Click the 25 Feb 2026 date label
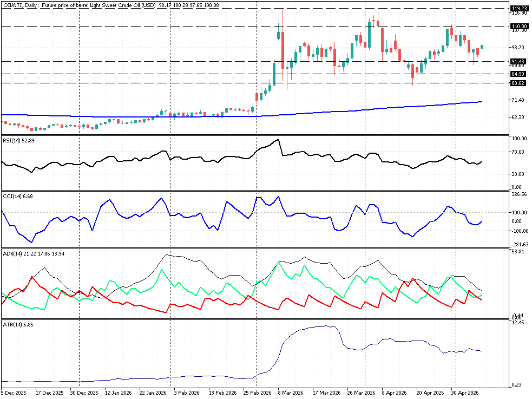This screenshot has width=532, height=399. click(257, 393)
